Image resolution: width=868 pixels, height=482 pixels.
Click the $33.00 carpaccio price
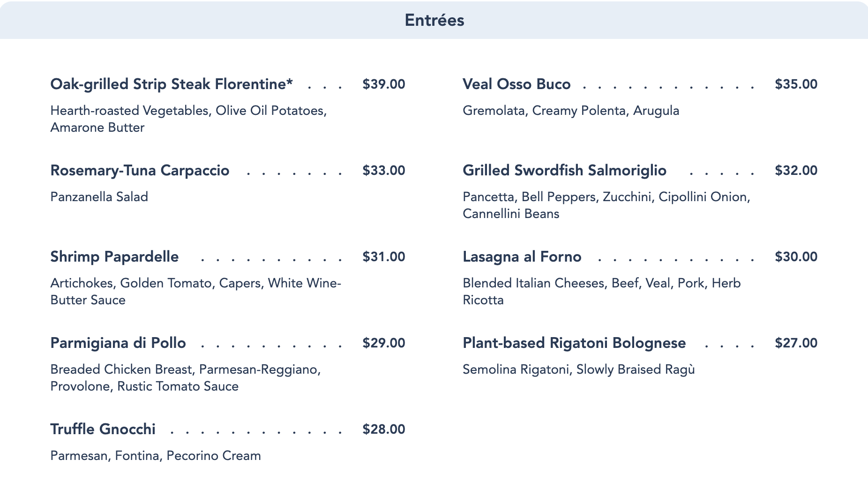click(383, 171)
